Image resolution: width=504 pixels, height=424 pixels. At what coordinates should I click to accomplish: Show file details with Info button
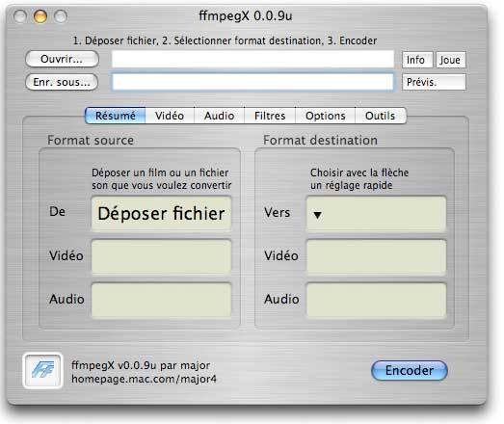click(417, 60)
